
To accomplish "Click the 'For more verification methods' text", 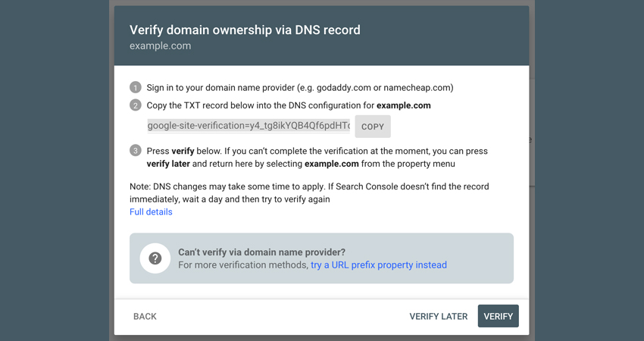I will [x=243, y=265].
